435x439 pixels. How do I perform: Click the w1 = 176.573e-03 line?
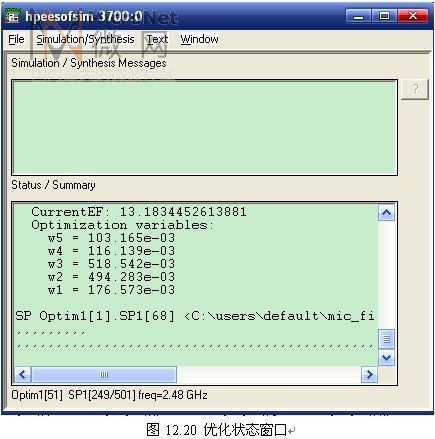(x=111, y=290)
